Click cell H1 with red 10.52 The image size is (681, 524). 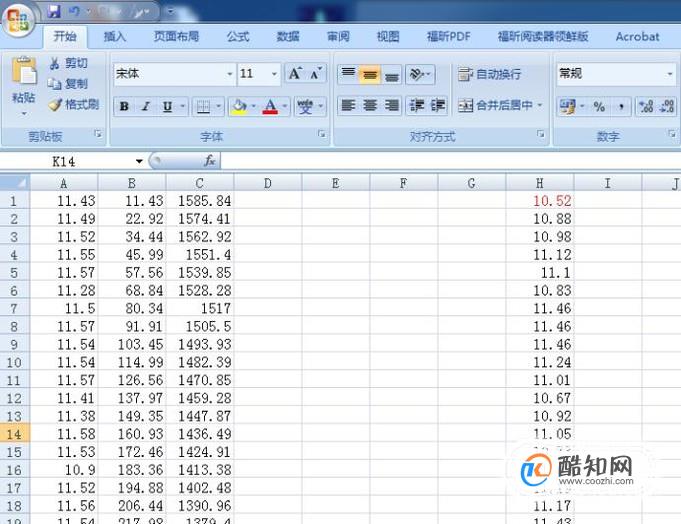540,201
